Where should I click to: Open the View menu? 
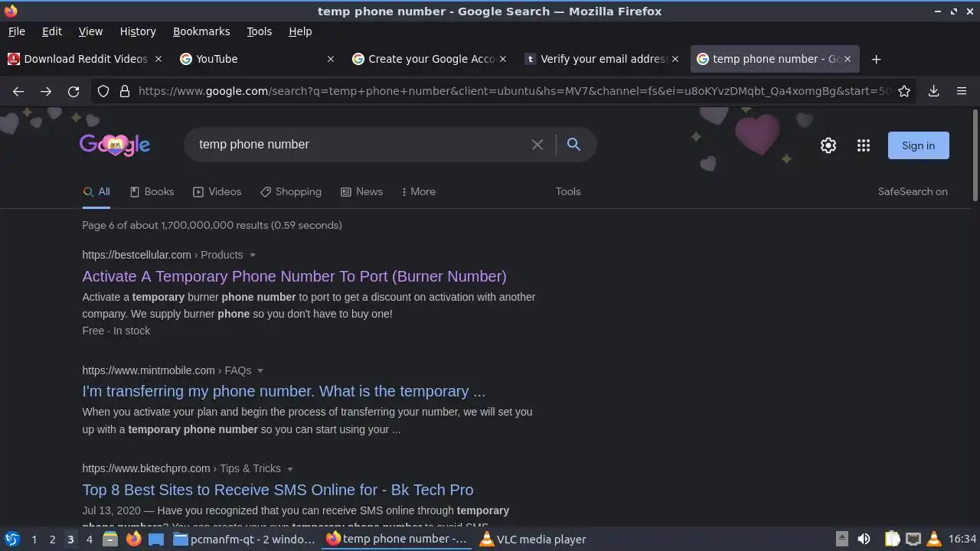coord(90,31)
